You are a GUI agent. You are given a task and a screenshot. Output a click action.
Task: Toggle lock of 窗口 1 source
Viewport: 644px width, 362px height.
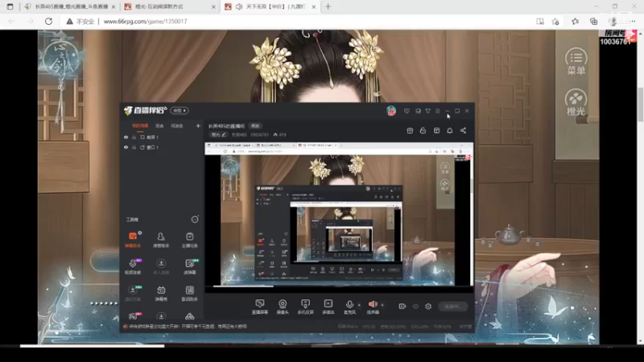(134, 147)
